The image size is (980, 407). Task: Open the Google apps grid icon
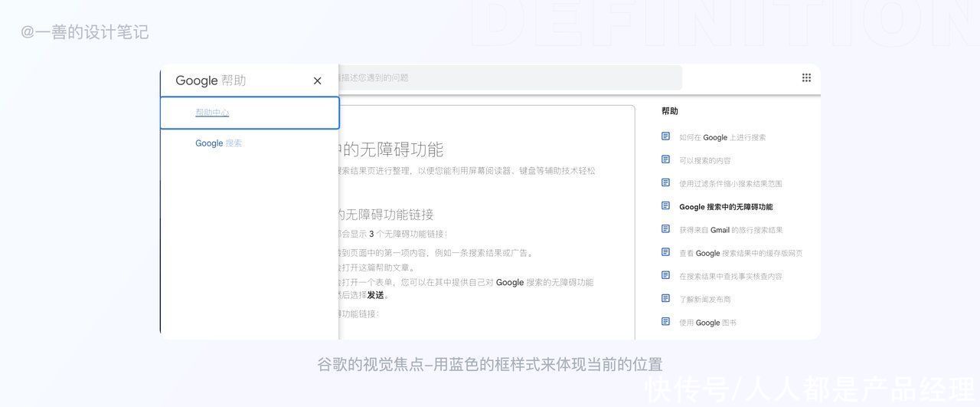806,77
